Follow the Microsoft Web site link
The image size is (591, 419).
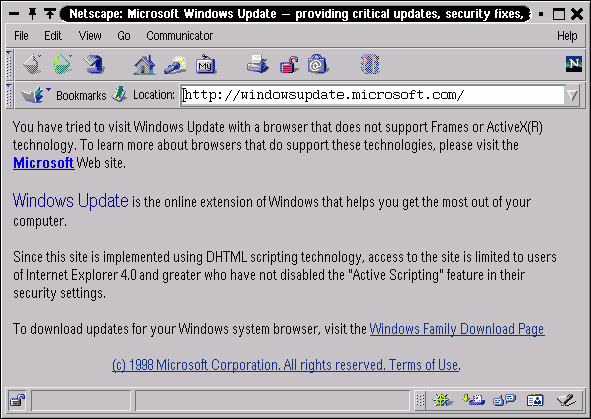pos(43,163)
